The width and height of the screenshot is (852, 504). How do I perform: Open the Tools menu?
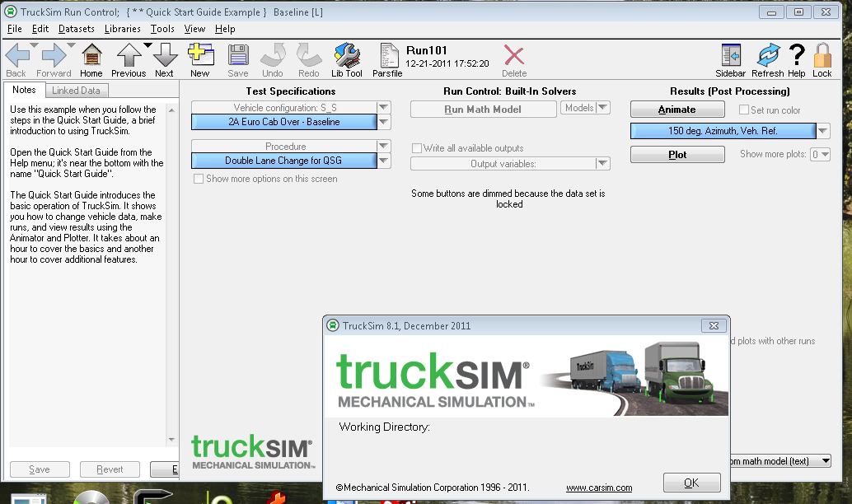(x=162, y=29)
